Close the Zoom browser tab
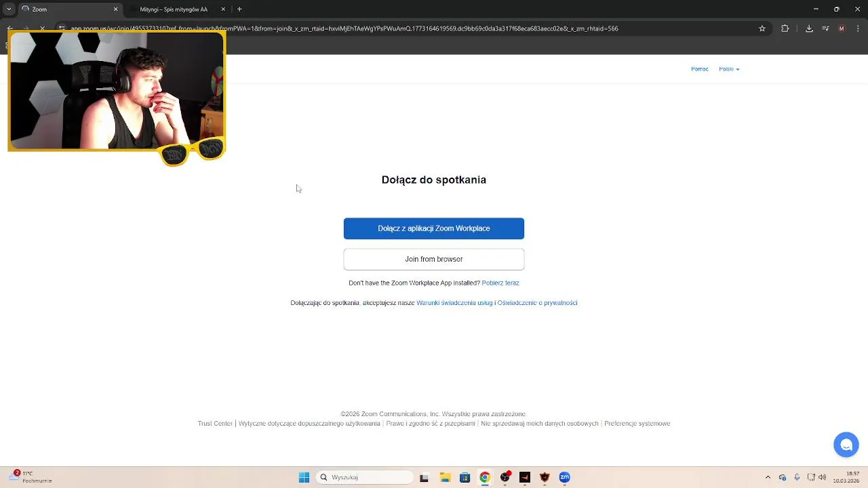The image size is (868, 488). (115, 9)
